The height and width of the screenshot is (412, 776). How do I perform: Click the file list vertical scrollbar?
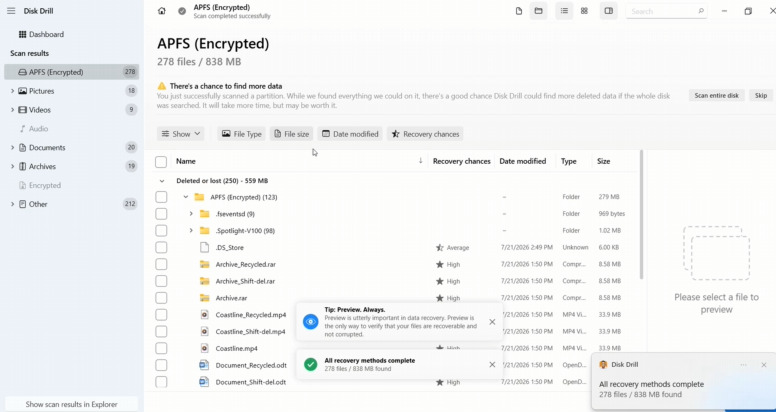(x=642, y=214)
